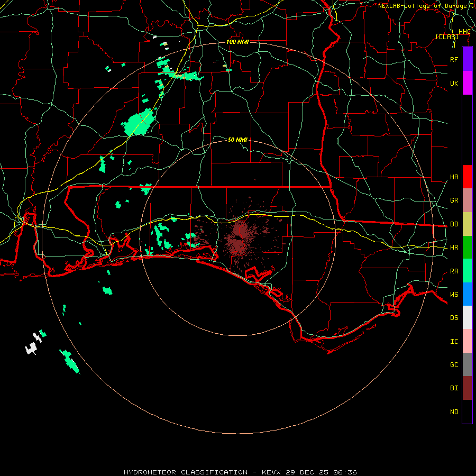The width and height of the screenshot is (476, 476).
Task: Click the Hydrometeor Classification KEVX title caption
Action: (240, 472)
